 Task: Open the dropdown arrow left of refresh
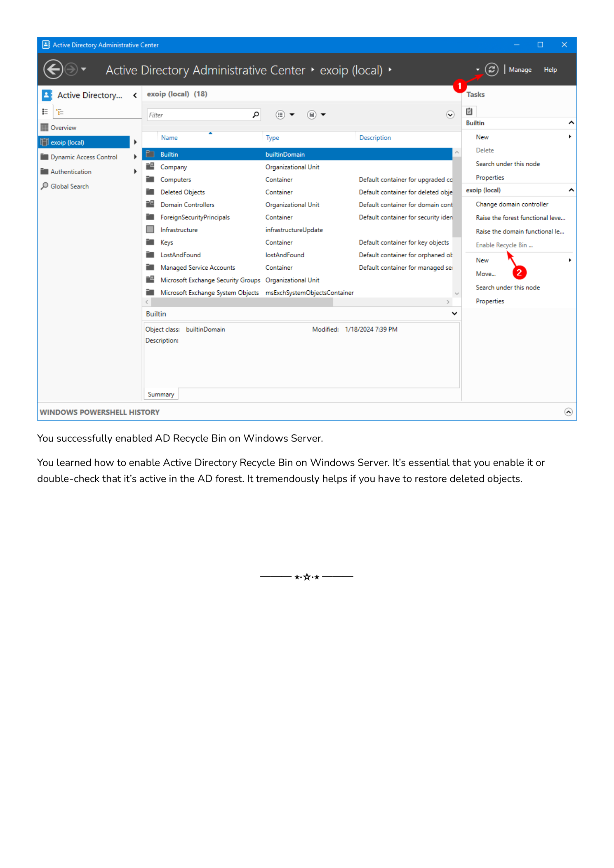point(478,70)
